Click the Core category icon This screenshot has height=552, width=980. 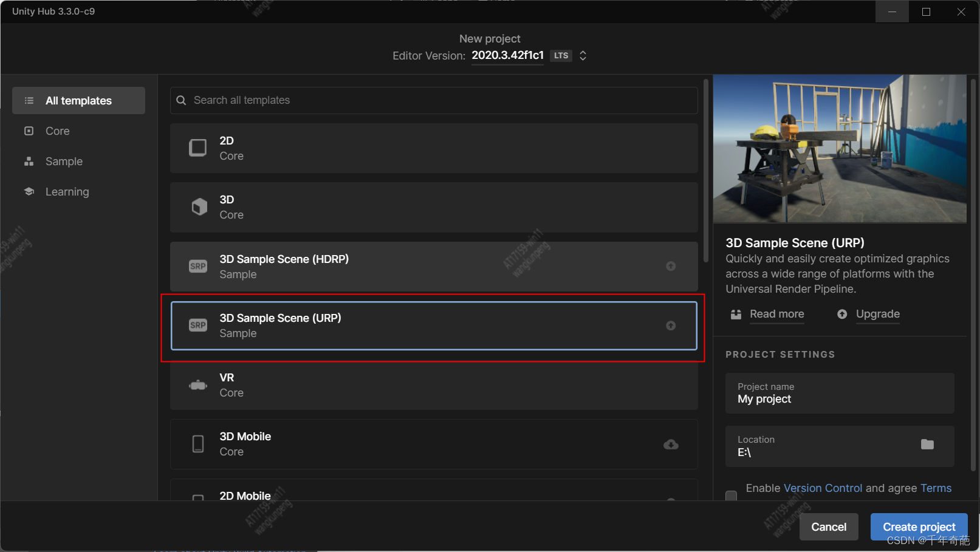(x=29, y=131)
